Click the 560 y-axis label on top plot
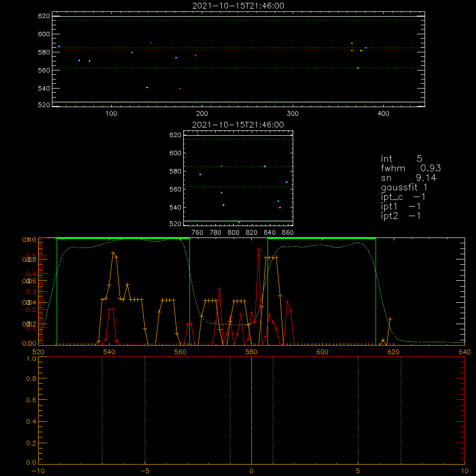The width and height of the screenshot is (476, 476). point(44,70)
